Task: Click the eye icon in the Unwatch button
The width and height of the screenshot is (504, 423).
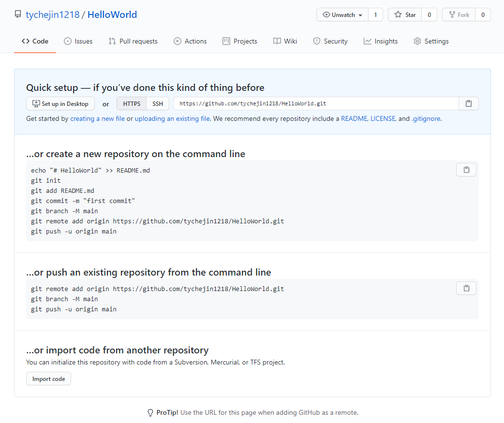Action: point(326,15)
